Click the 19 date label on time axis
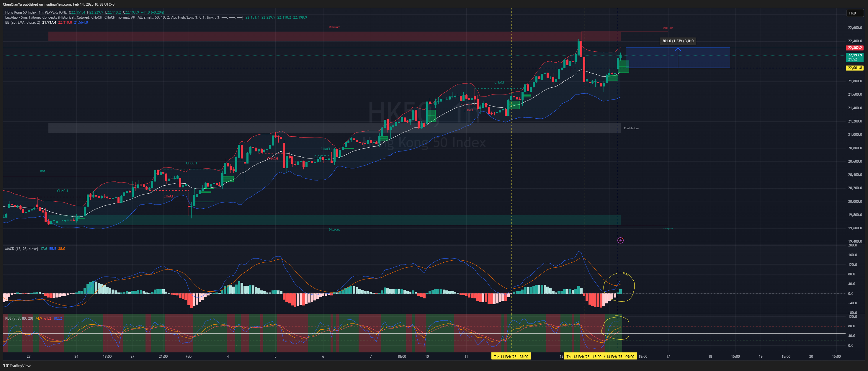Viewport: 868px width, 371px height. point(761,356)
